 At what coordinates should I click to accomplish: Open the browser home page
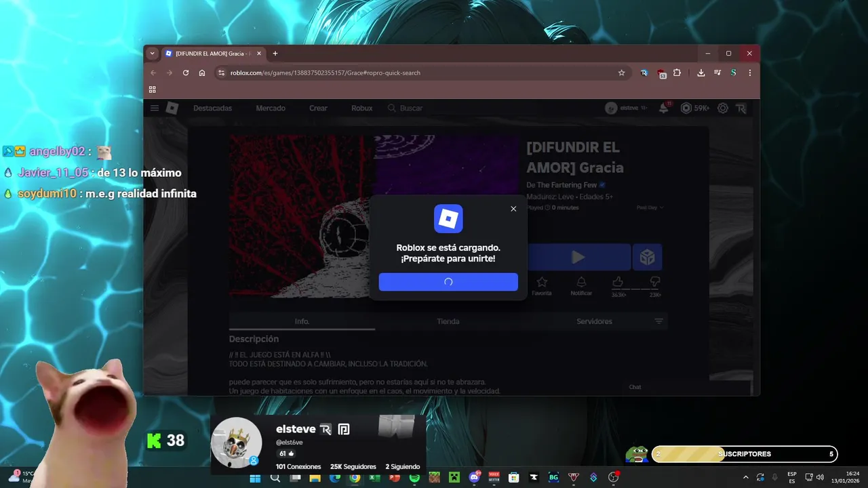coord(202,73)
